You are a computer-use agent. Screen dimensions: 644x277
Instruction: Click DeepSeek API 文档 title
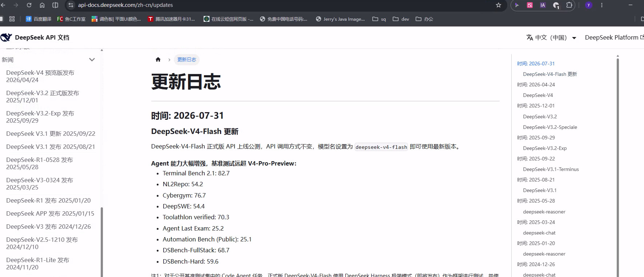pos(42,37)
